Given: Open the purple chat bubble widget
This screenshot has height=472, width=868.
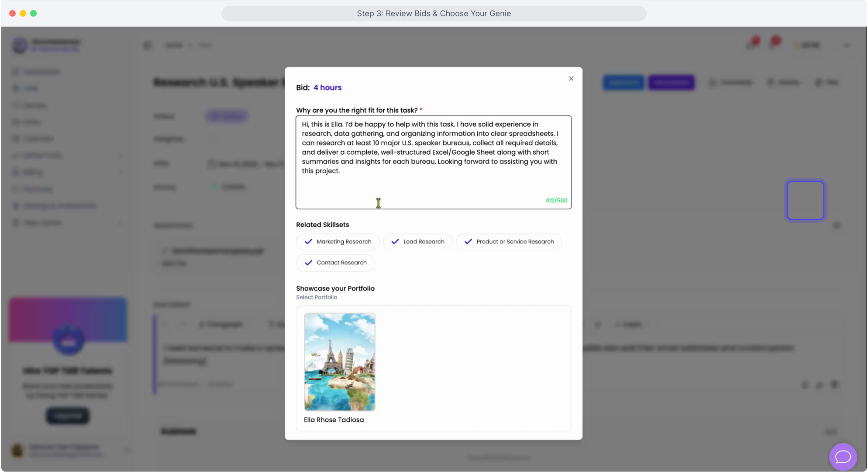Looking at the screenshot, I should (x=843, y=457).
